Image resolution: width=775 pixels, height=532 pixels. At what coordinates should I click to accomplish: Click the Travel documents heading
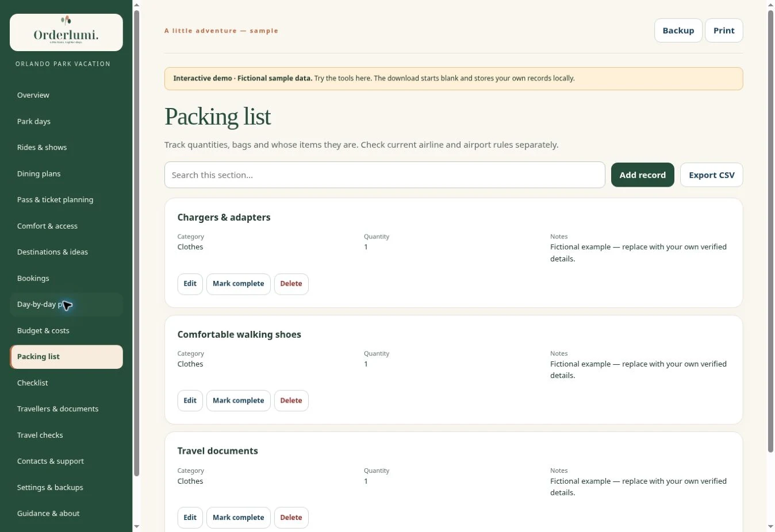pyautogui.click(x=217, y=451)
